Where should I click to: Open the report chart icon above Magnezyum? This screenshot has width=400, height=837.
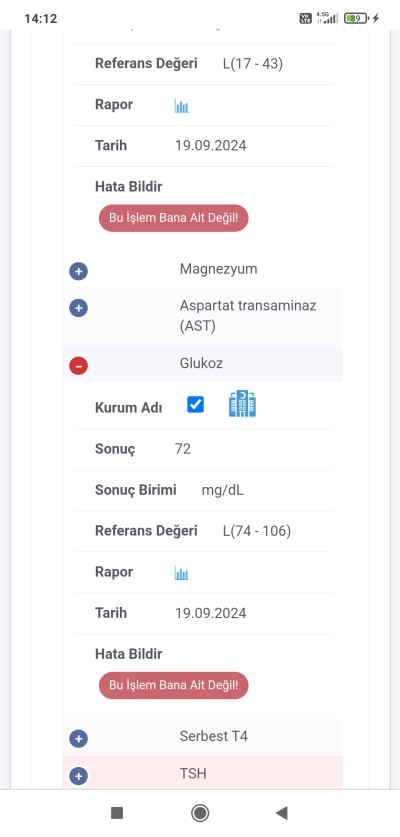(182, 106)
